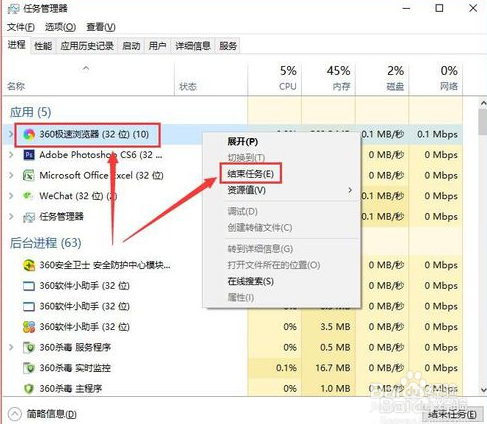Choose 展开(P) in the context menu
Image resolution: width=487 pixels, height=424 pixels.
coord(282,142)
